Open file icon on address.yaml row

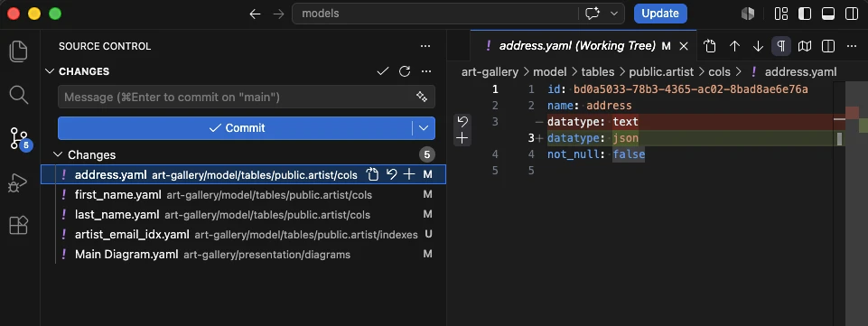[x=373, y=175]
